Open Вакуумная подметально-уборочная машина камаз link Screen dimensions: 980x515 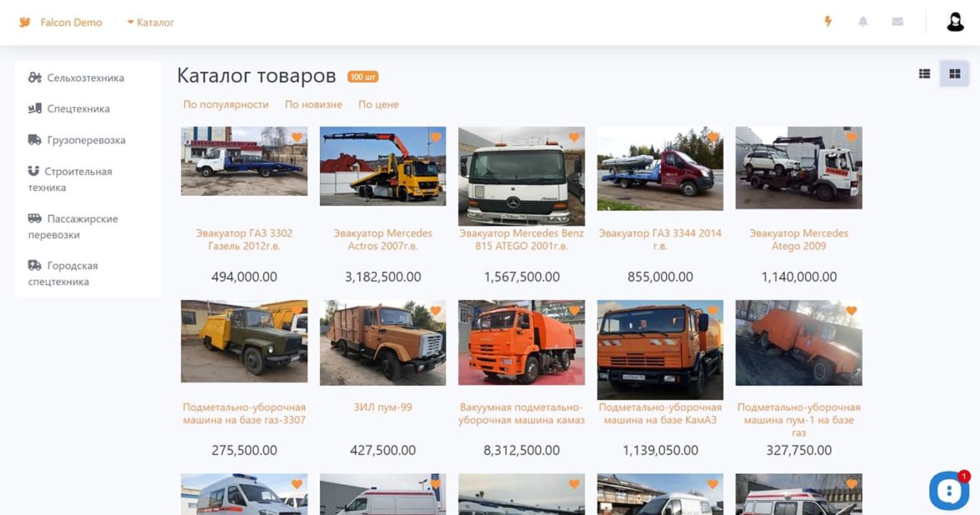click(x=522, y=413)
